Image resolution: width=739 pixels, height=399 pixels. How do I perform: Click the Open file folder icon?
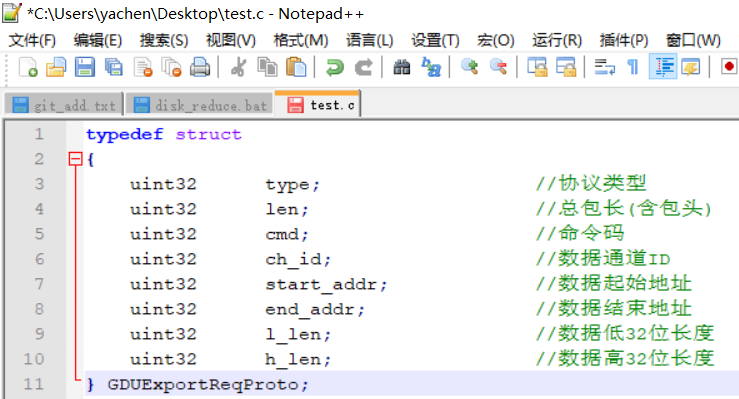pos(56,67)
